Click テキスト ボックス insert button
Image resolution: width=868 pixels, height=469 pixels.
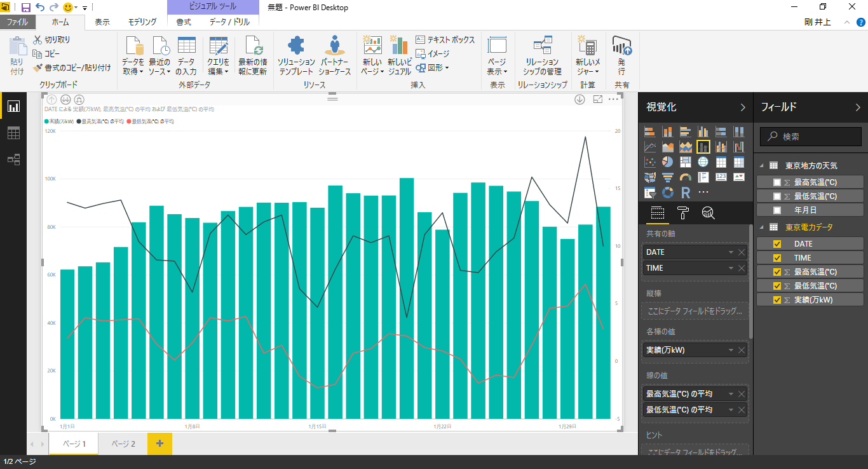coord(445,39)
